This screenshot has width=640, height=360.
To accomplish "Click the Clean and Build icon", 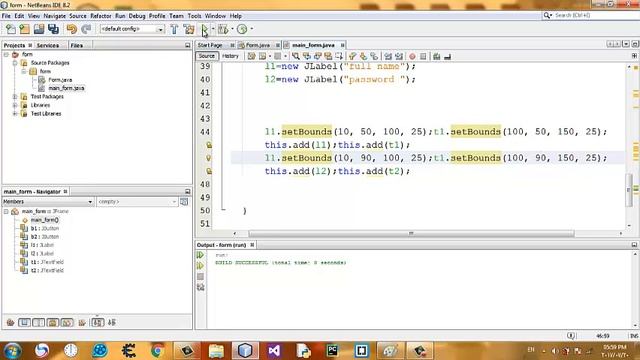I will [189, 29].
